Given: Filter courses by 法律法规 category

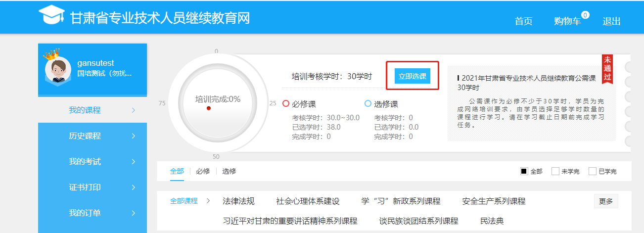Looking at the screenshot, I should (x=238, y=201).
